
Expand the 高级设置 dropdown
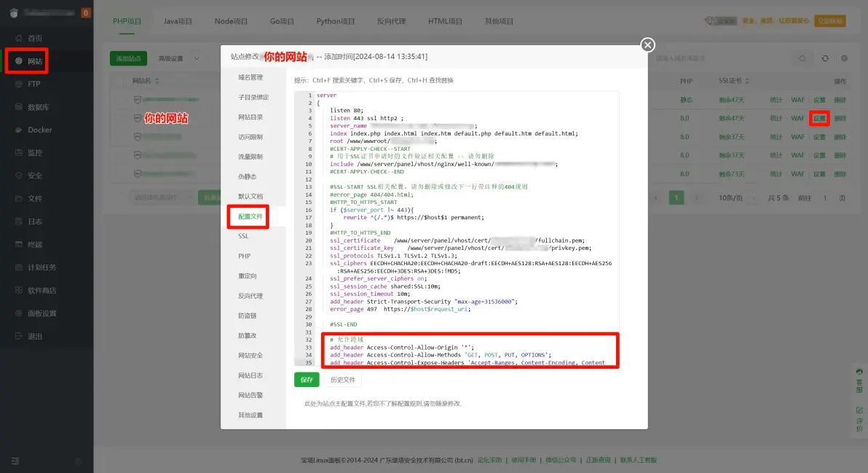178,58
